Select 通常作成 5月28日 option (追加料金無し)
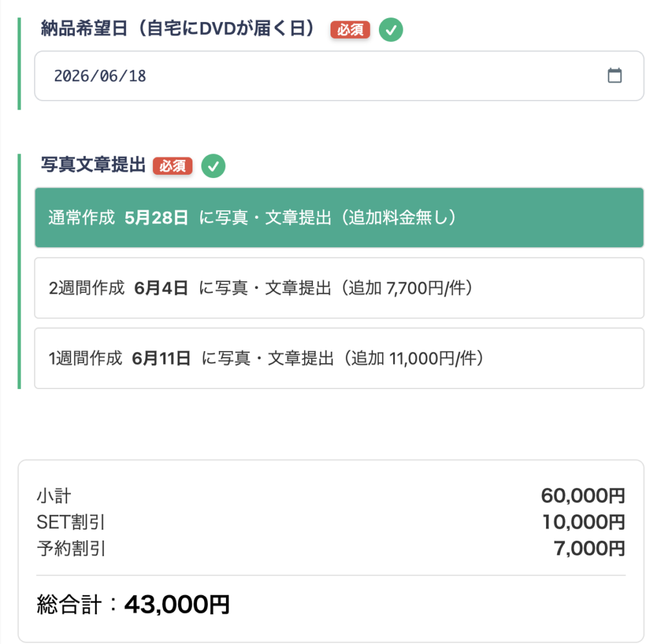The width and height of the screenshot is (661, 644). 339,217
